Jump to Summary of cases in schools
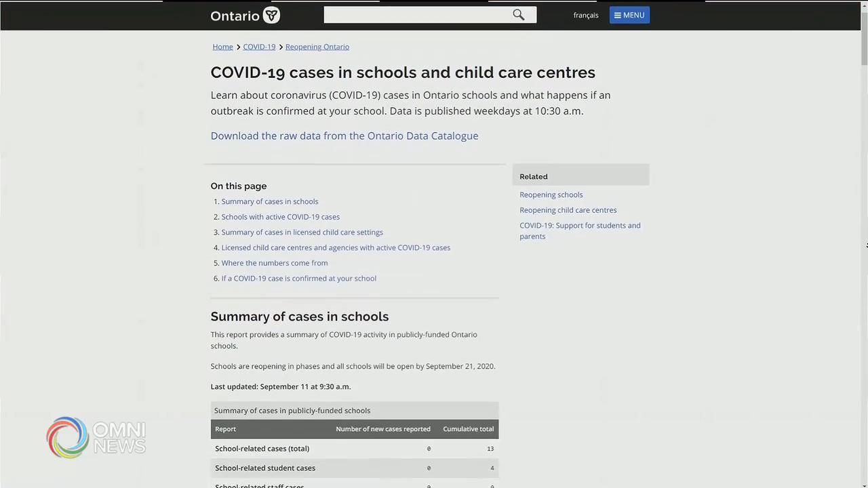This screenshot has height=488, width=868. [269, 201]
